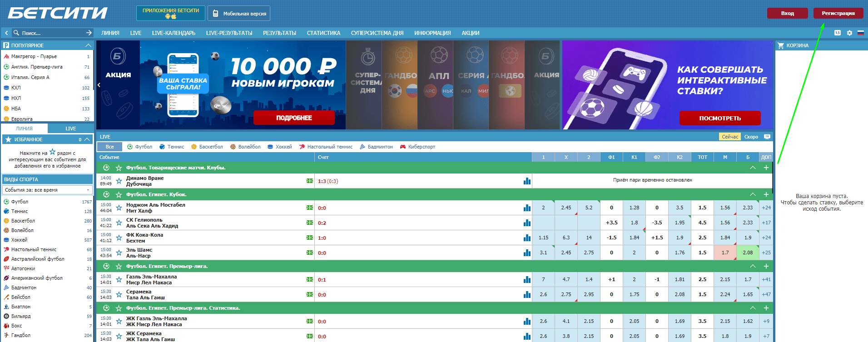Go to СТАТИСТИКА menu item
This screenshot has height=342, width=868.
323,33
